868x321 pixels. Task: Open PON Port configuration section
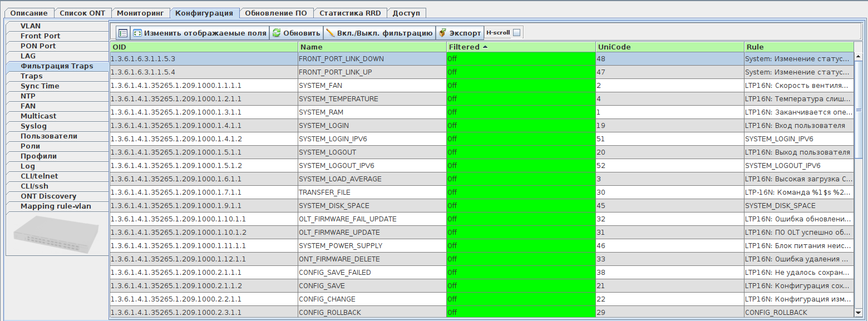(x=57, y=46)
